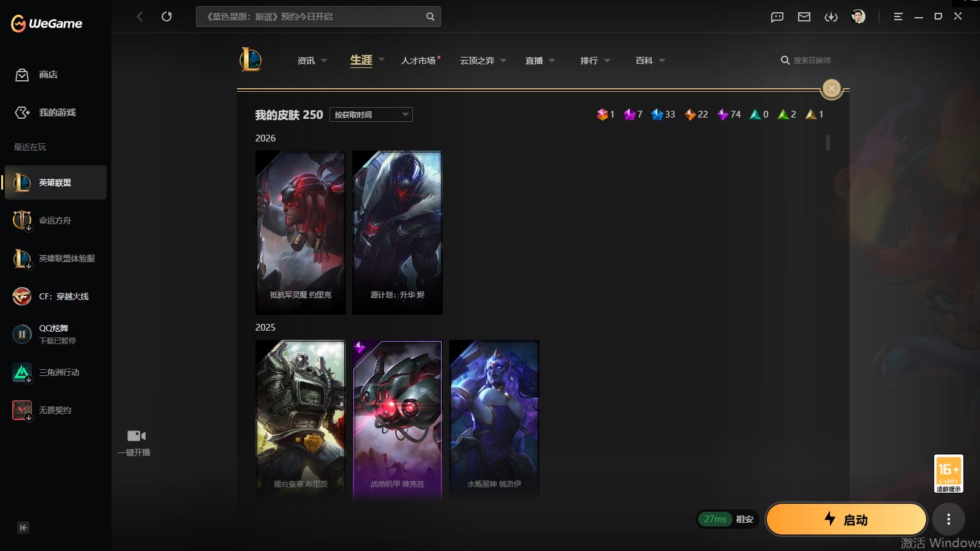Open the 生涯 tab
This screenshot has width=980, height=551.
click(x=361, y=60)
